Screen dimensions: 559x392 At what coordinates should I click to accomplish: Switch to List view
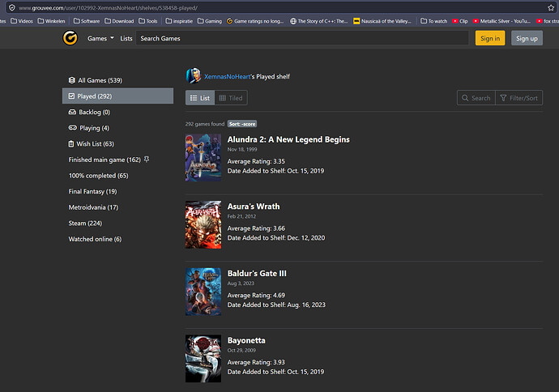click(x=200, y=98)
